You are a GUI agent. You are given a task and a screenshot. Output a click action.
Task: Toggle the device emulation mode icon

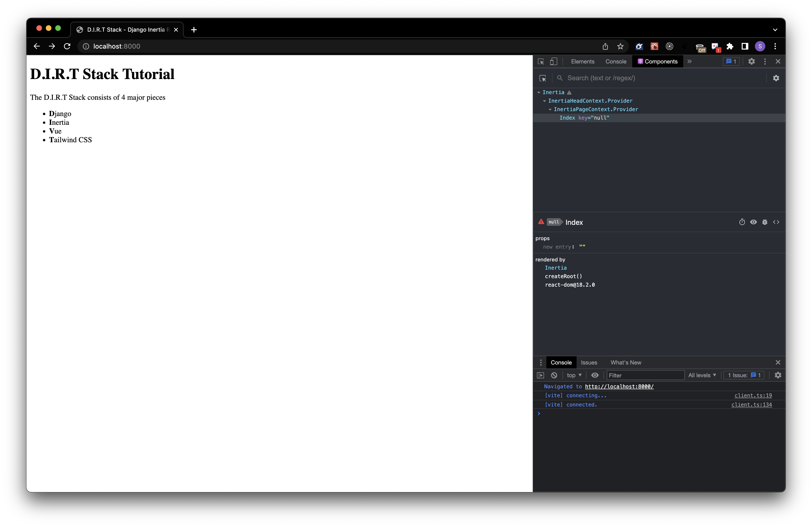(x=553, y=61)
